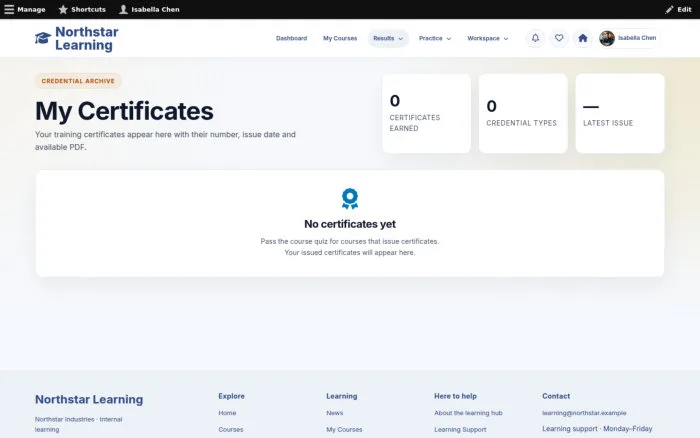This screenshot has height=438, width=700.
Task: Click the graduation cap logo icon
Action: click(43, 38)
